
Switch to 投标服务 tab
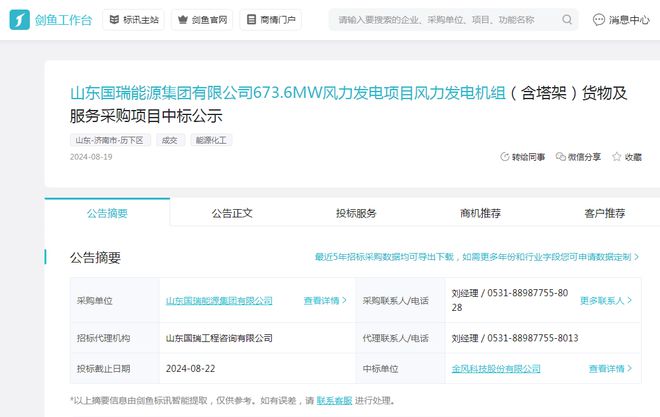(x=356, y=213)
